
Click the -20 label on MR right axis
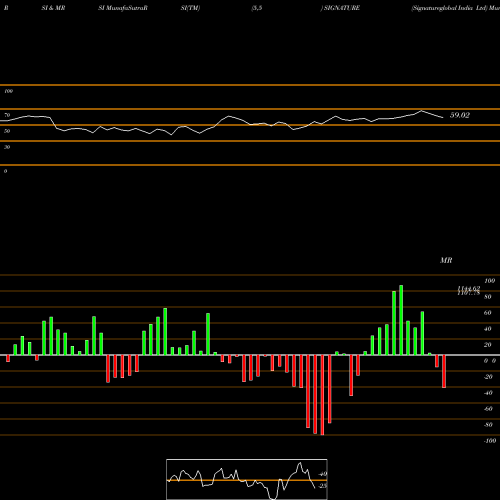[488, 377]
